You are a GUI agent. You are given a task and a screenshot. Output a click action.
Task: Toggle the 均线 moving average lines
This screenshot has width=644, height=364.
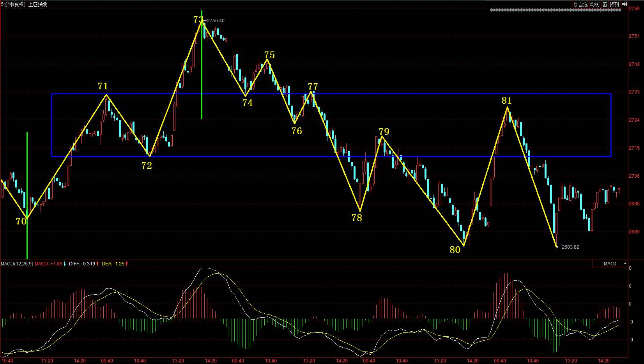point(594,4)
